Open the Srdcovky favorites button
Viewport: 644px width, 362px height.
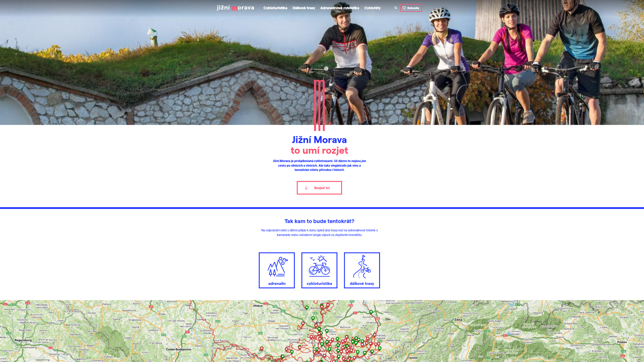[411, 8]
